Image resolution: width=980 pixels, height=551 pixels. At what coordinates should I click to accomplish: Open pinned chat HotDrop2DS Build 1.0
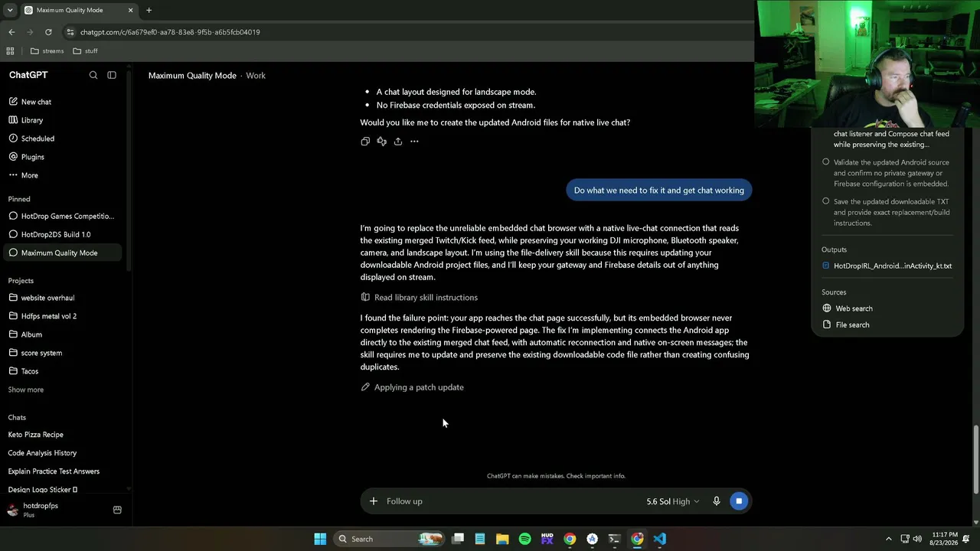coord(64,234)
